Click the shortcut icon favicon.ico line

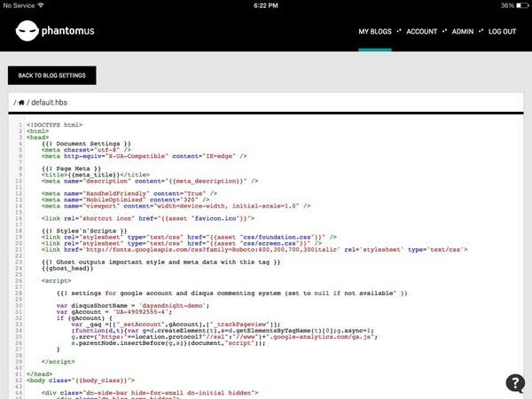[148, 218]
